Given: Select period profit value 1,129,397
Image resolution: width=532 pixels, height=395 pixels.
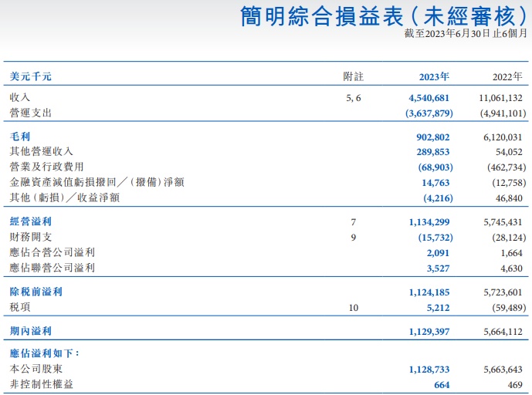Looking at the screenshot, I should (429, 332).
